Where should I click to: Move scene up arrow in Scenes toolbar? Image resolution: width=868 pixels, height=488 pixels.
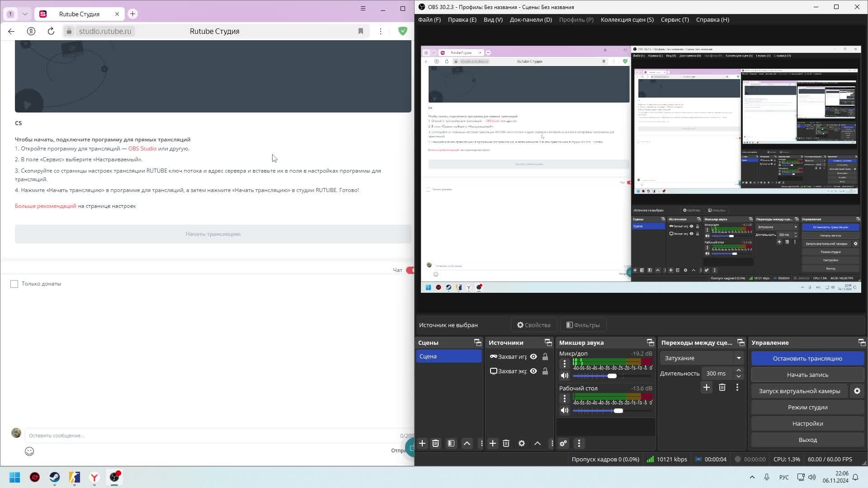tap(467, 443)
